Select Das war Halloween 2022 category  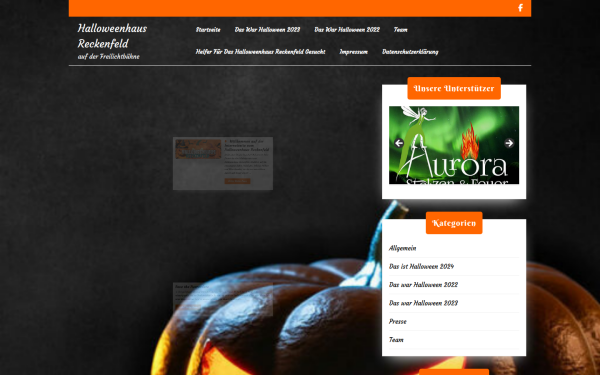(x=423, y=285)
